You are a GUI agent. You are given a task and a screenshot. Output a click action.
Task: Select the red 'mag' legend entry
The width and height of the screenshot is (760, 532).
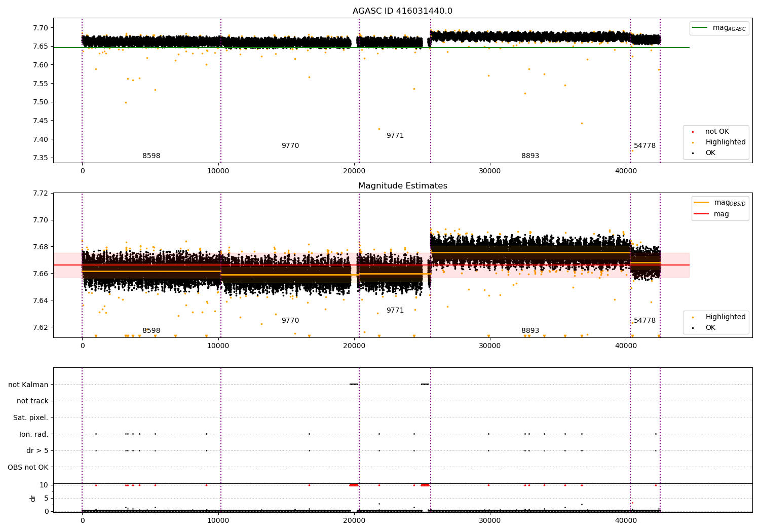[712, 214]
